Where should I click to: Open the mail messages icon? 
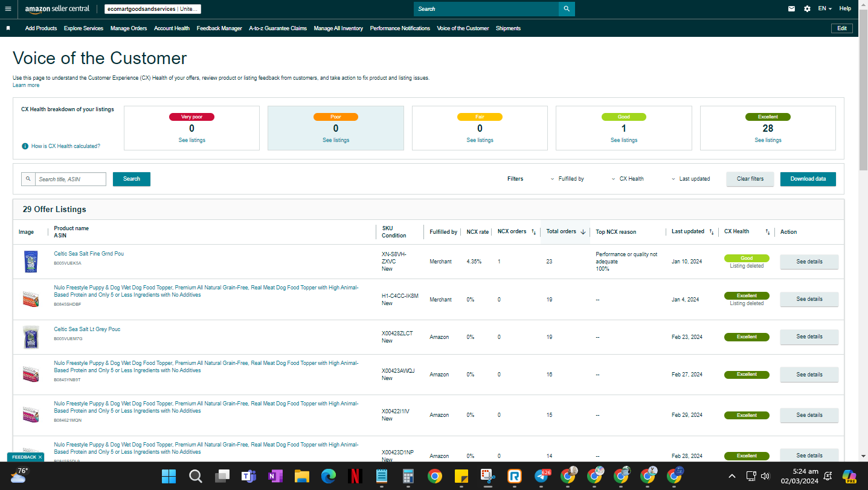791,9
